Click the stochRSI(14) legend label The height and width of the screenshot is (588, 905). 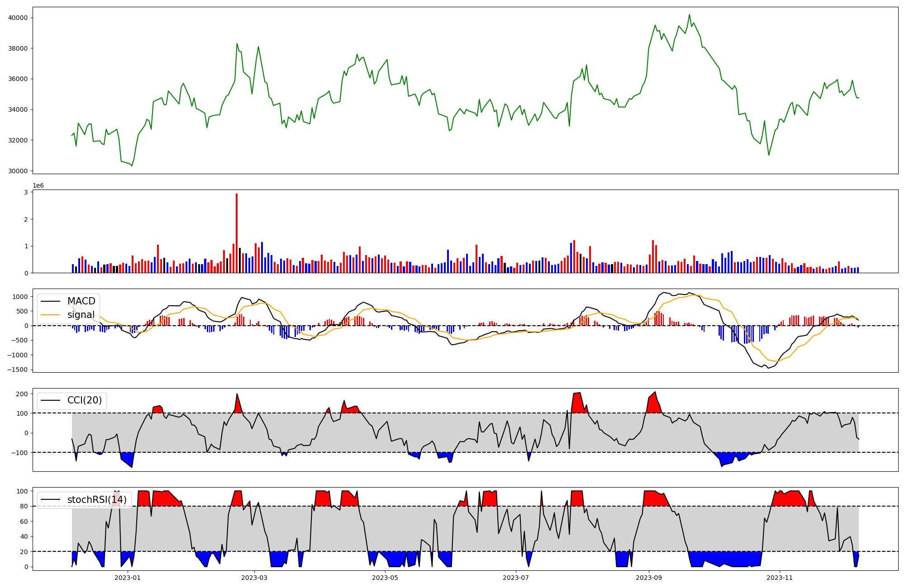(97, 500)
